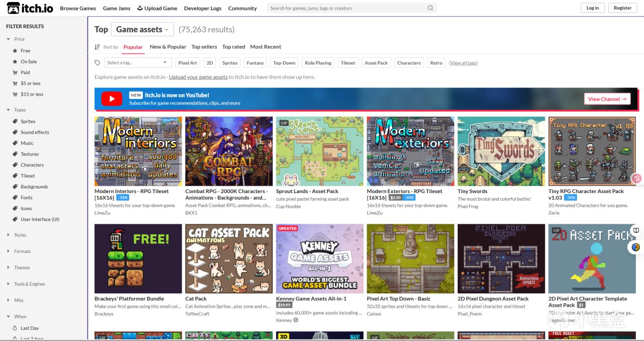Open the Game assets category dropdown
This screenshot has height=341, width=644.
142,30
